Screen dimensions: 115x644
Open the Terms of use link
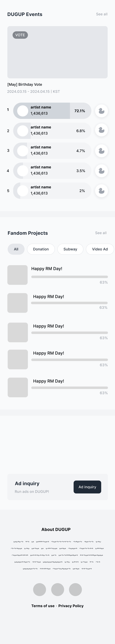coord(43,606)
